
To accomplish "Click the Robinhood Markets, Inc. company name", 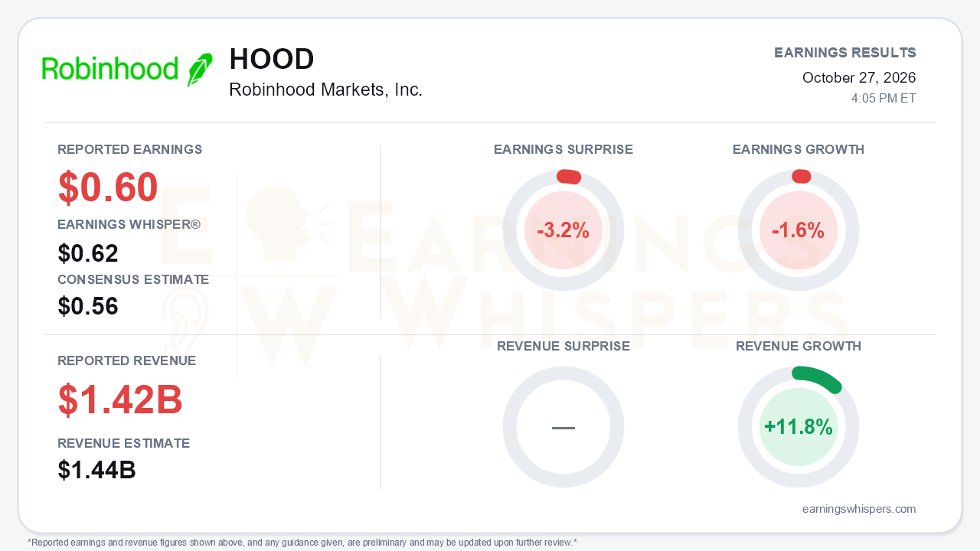I will [325, 90].
